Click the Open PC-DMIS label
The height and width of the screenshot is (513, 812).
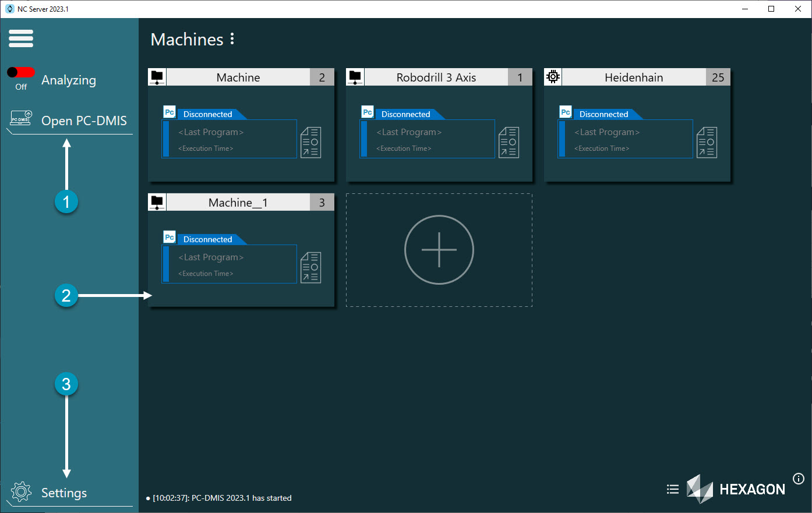click(84, 121)
